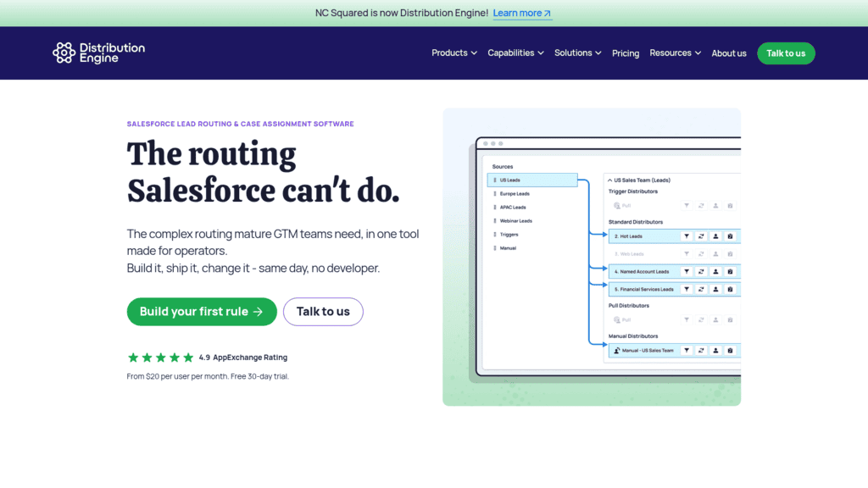
Task: Click filter icon in Hot Leads row
Action: click(687, 236)
